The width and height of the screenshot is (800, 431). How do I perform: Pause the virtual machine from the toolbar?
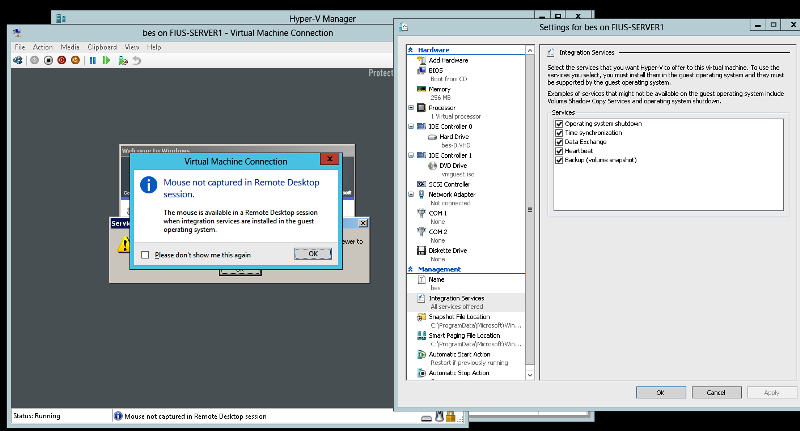[93, 60]
